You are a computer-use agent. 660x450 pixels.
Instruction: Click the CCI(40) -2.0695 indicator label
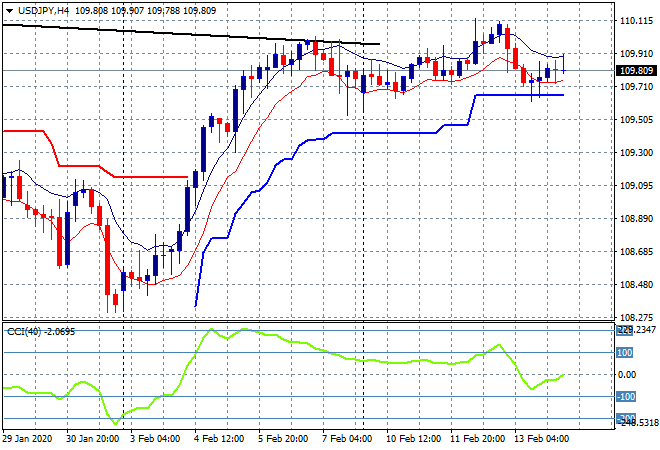[x=41, y=332]
